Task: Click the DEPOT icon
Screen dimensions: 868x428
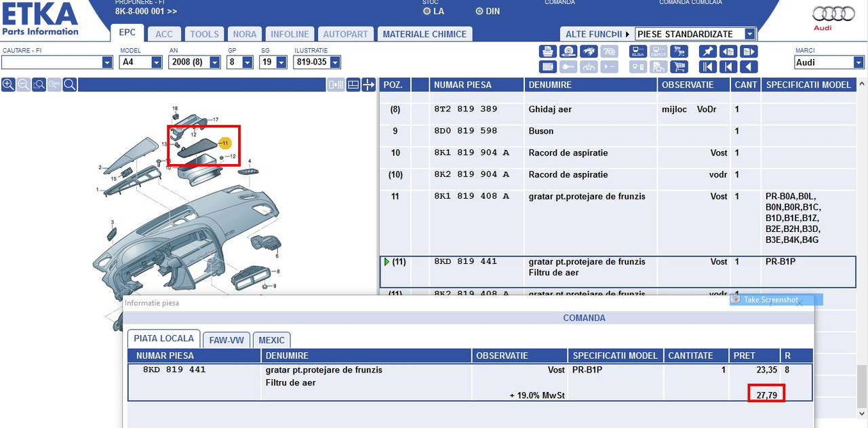Action: [x=658, y=52]
